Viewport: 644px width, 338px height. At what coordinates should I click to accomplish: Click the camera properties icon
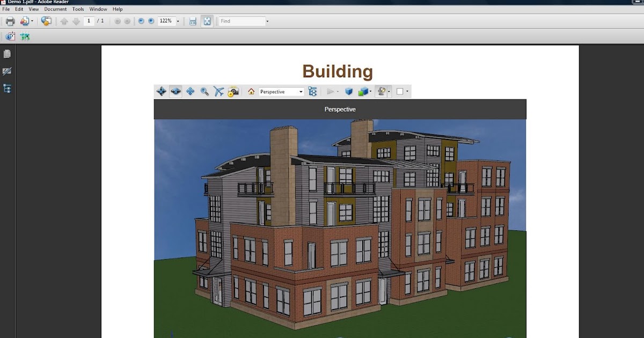(x=233, y=92)
